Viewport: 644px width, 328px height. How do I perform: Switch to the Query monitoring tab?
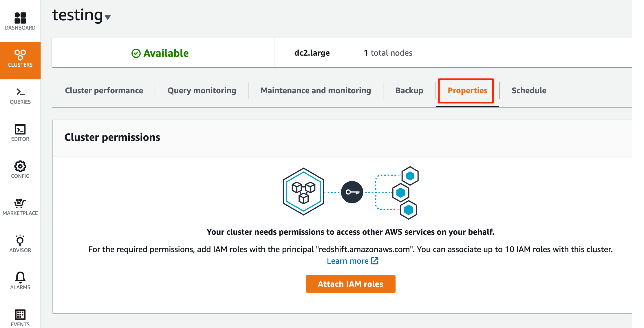click(x=202, y=90)
